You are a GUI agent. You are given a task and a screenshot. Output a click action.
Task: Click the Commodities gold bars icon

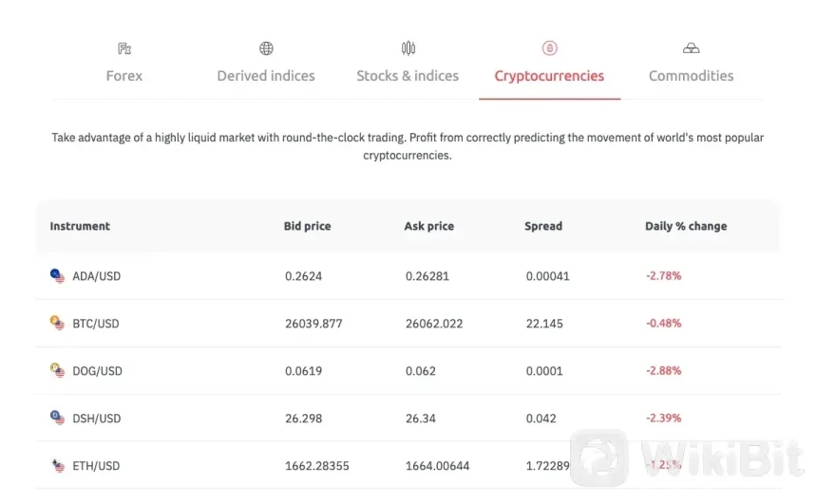(x=691, y=48)
